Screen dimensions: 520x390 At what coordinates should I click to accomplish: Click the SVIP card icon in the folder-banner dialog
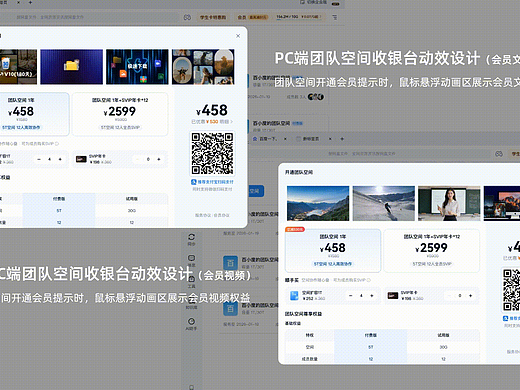pyautogui.click(x=81, y=159)
